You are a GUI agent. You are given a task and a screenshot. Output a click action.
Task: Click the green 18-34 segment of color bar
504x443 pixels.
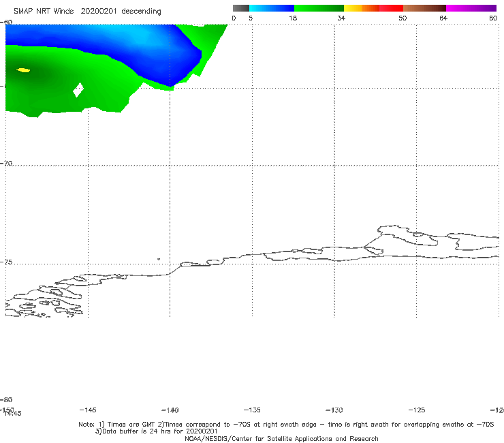pos(319,8)
